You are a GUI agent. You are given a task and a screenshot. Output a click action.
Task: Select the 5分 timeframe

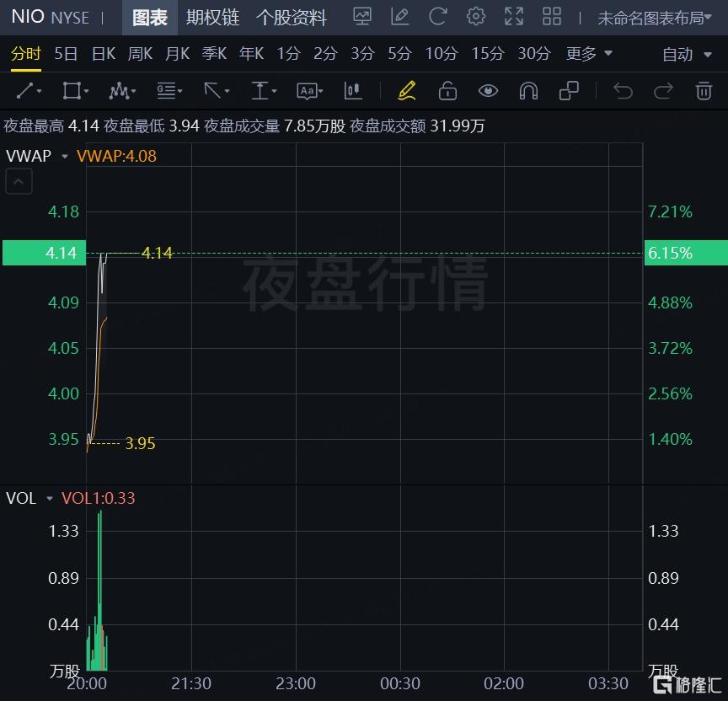coord(399,53)
